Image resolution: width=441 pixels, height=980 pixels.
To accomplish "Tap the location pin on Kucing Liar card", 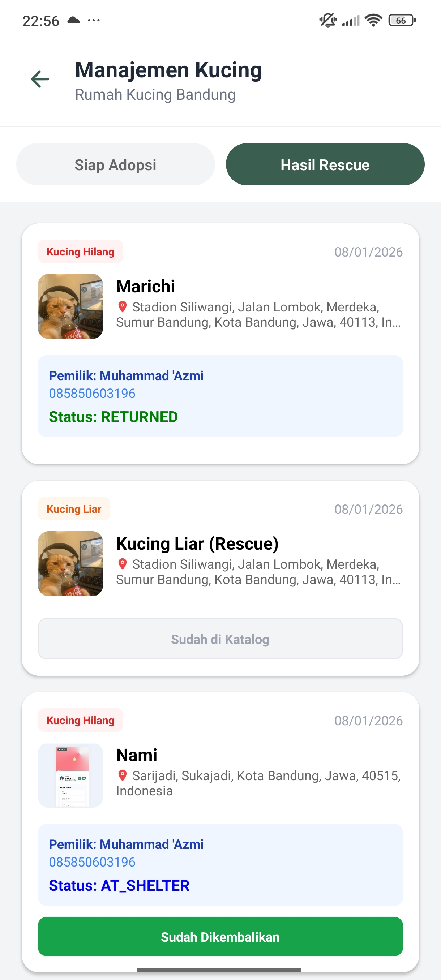I will [123, 564].
